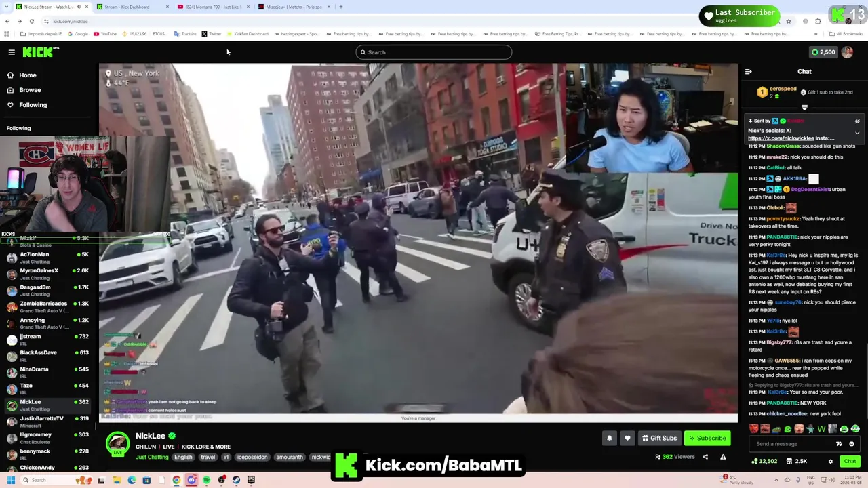
Task: Open jjstream channel in sidebar
Action: (x=49, y=340)
